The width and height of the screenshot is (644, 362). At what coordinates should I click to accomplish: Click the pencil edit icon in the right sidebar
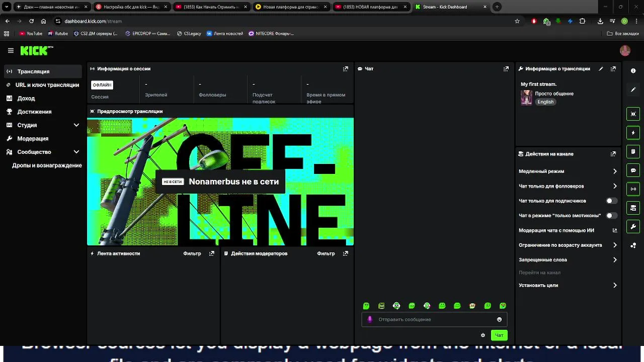pos(633,89)
